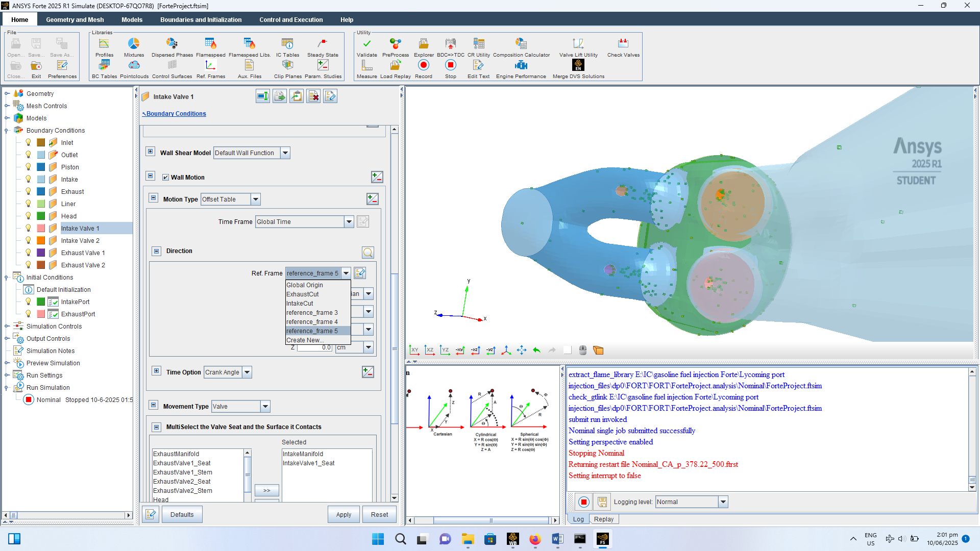
Task: Collapse the Direction section
Action: click(x=157, y=251)
